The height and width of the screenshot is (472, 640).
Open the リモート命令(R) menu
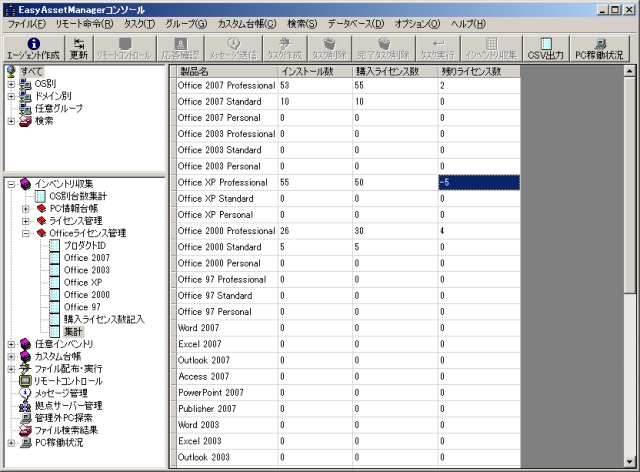click(84, 24)
